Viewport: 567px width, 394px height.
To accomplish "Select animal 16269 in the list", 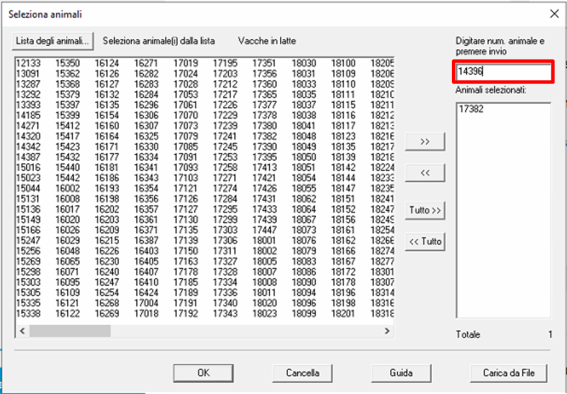I will coord(107,313).
